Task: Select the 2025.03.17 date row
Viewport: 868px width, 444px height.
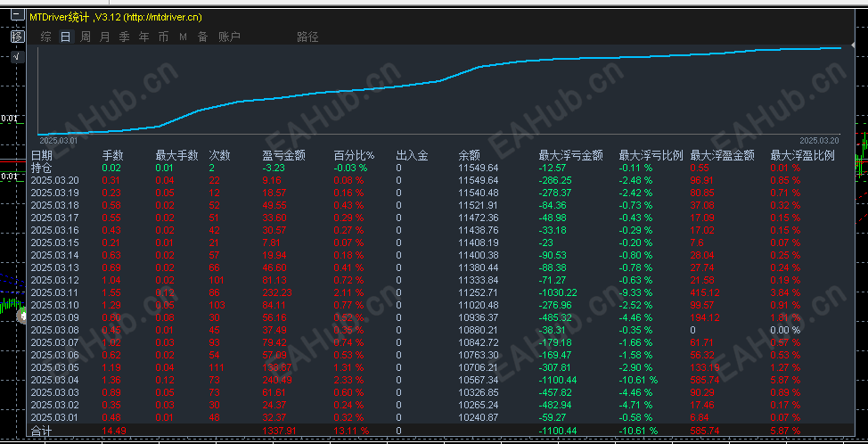Action: [54, 218]
